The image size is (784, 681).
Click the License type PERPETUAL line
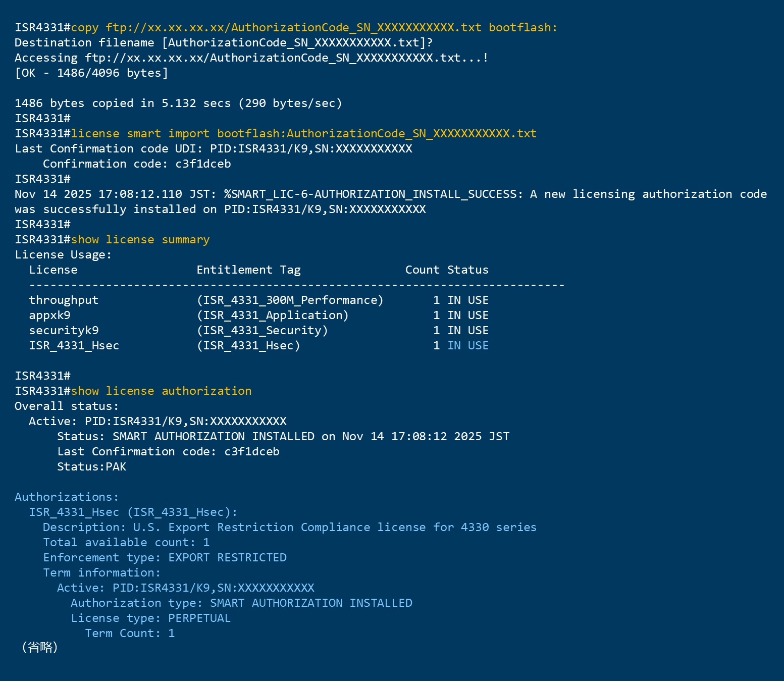tap(150, 618)
